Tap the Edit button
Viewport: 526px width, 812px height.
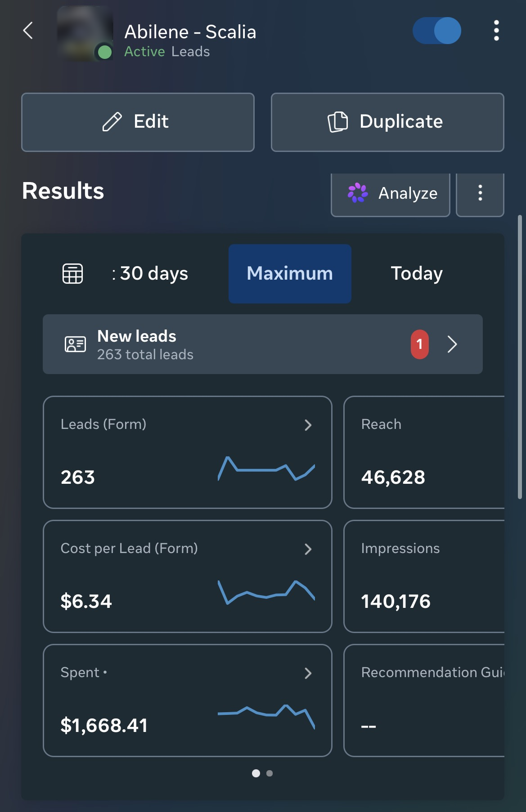click(138, 122)
